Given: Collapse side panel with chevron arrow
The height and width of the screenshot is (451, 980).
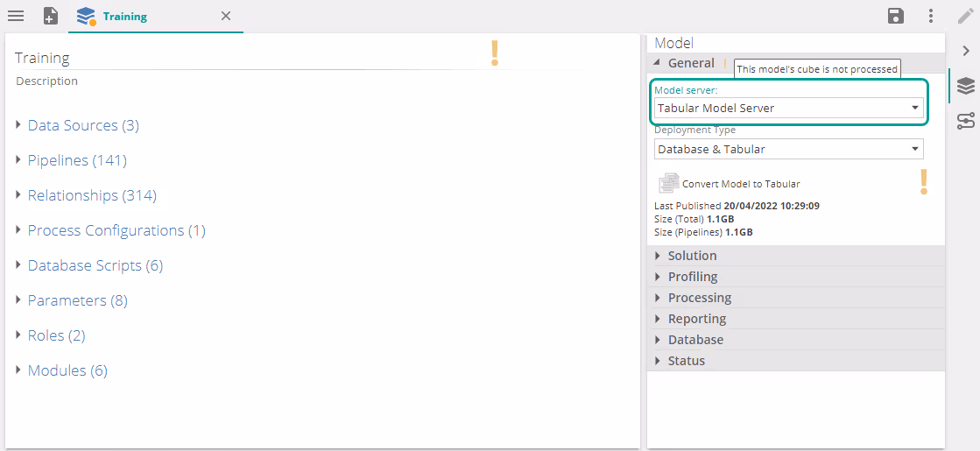Looking at the screenshot, I should 965,51.
